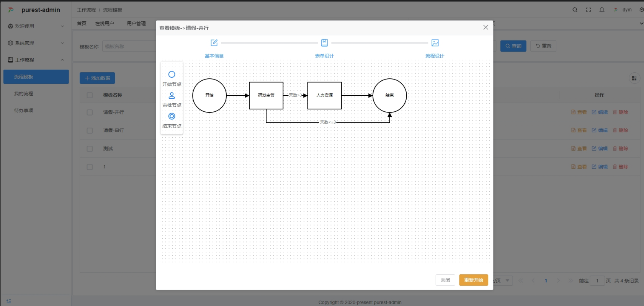Viewport: 644px width, 306px height.
Task: Click the table column settings grid icon
Action: [x=634, y=78]
